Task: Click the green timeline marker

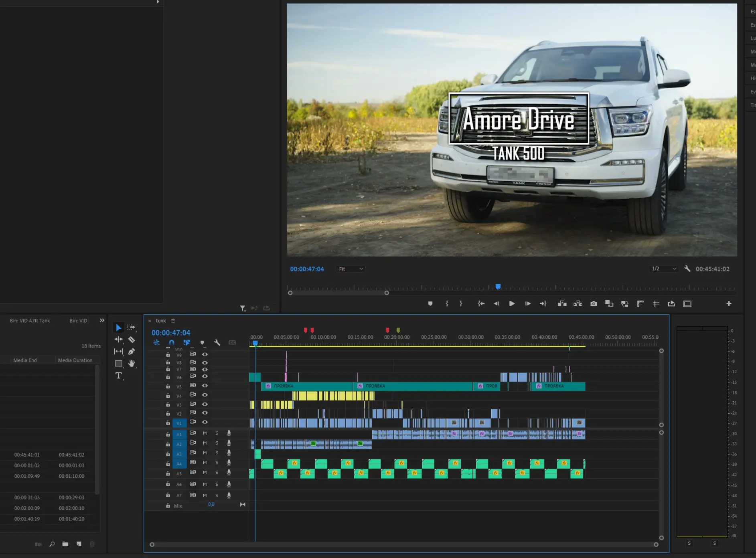Action: coord(398,330)
